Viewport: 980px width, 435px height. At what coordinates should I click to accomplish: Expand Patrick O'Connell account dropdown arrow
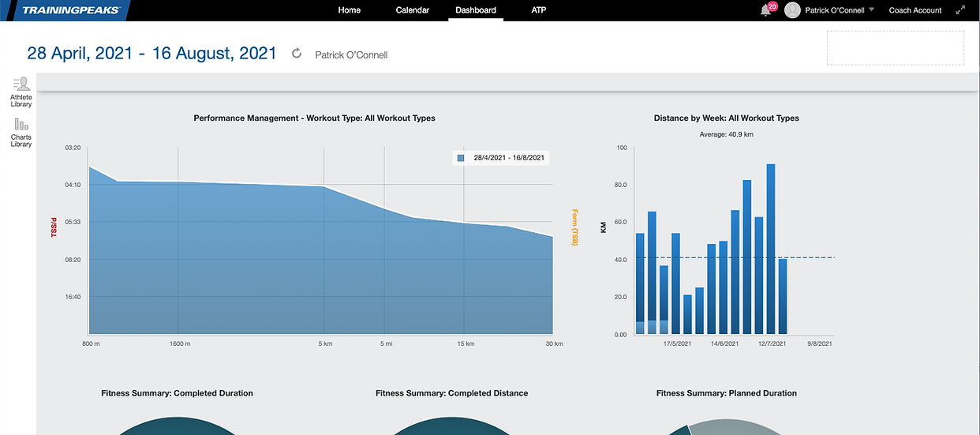tap(871, 10)
